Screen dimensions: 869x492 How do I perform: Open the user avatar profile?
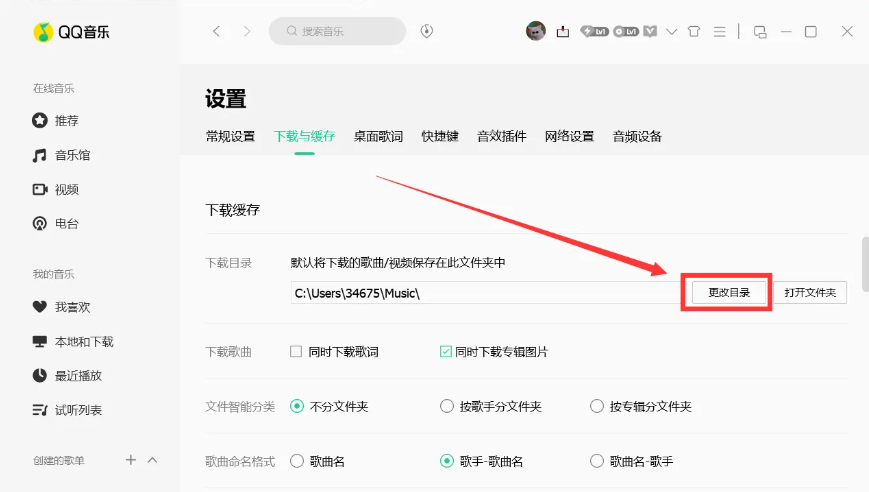(x=536, y=31)
